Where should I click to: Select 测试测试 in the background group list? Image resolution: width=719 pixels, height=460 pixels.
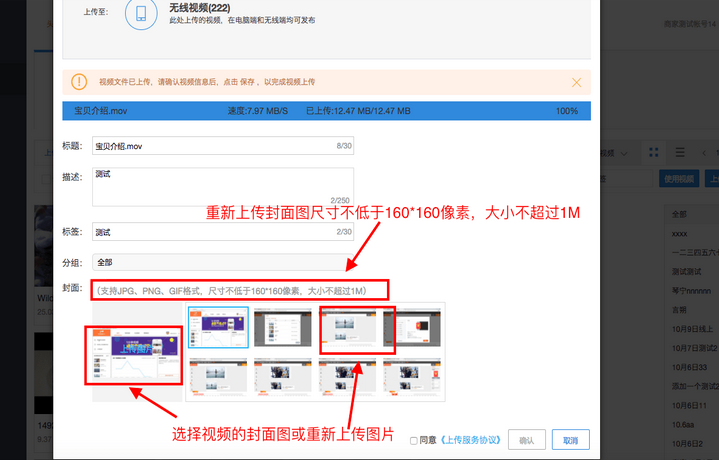click(x=686, y=272)
